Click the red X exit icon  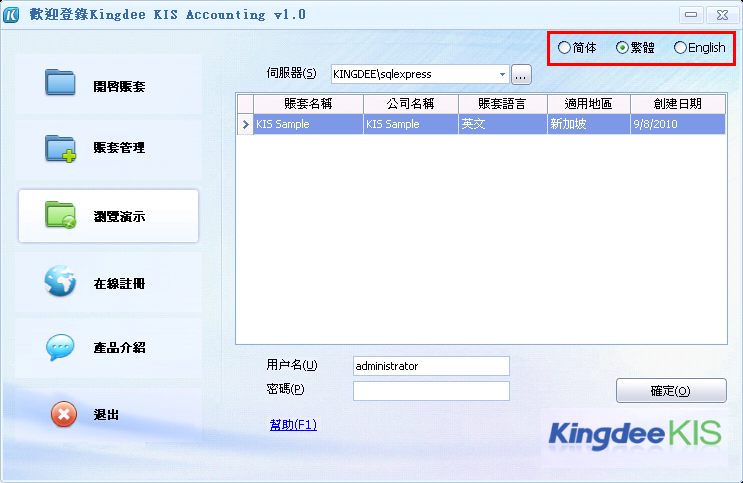pos(64,414)
